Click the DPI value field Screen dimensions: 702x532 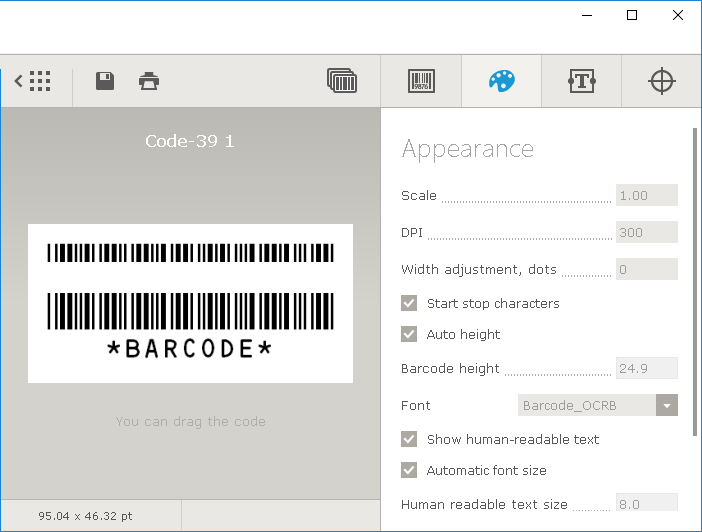646,232
